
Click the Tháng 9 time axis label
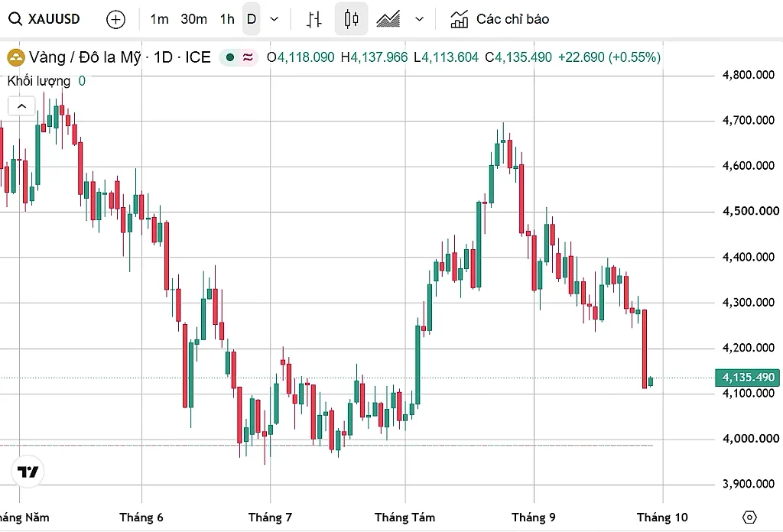[x=533, y=517]
